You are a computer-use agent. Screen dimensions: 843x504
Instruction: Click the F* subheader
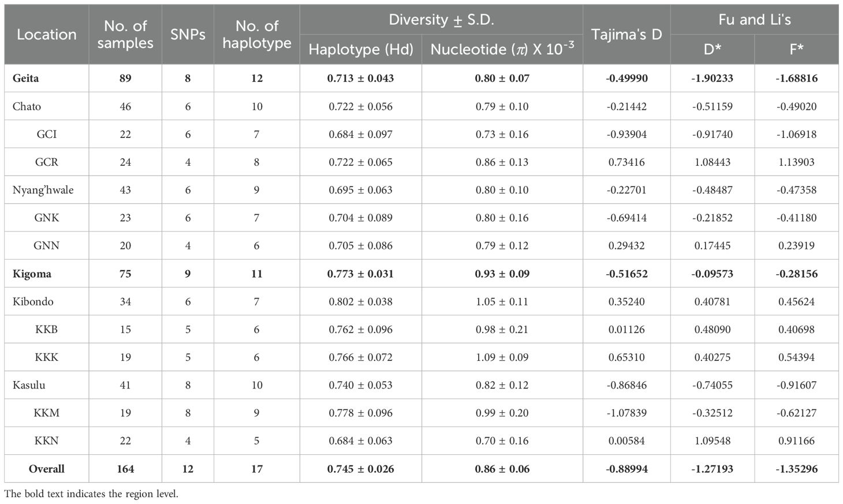click(797, 50)
